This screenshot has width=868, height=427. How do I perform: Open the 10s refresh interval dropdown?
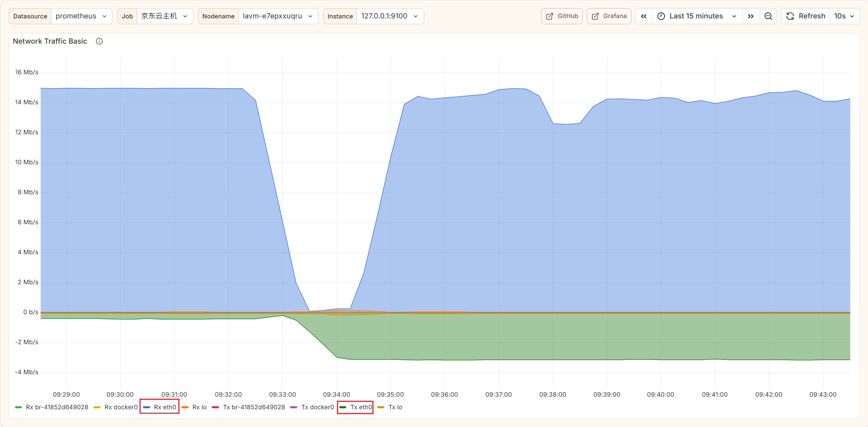point(844,16)
